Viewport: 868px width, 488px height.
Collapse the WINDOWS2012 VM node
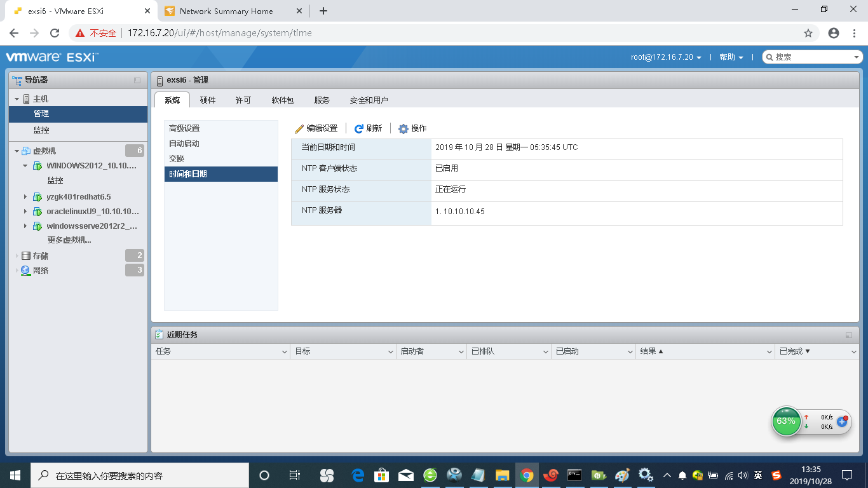click(x=25, y=166)
